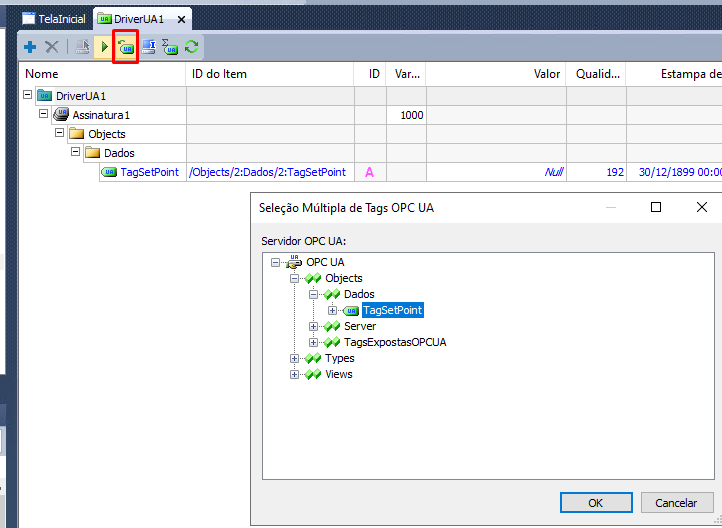Click the ID do Item column header
This screenshot has width=722, height=528.
pyautogui.click(x=270, y=74)
